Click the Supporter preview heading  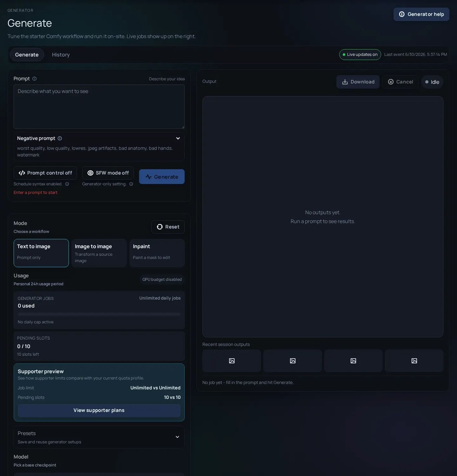pos(41,371)
